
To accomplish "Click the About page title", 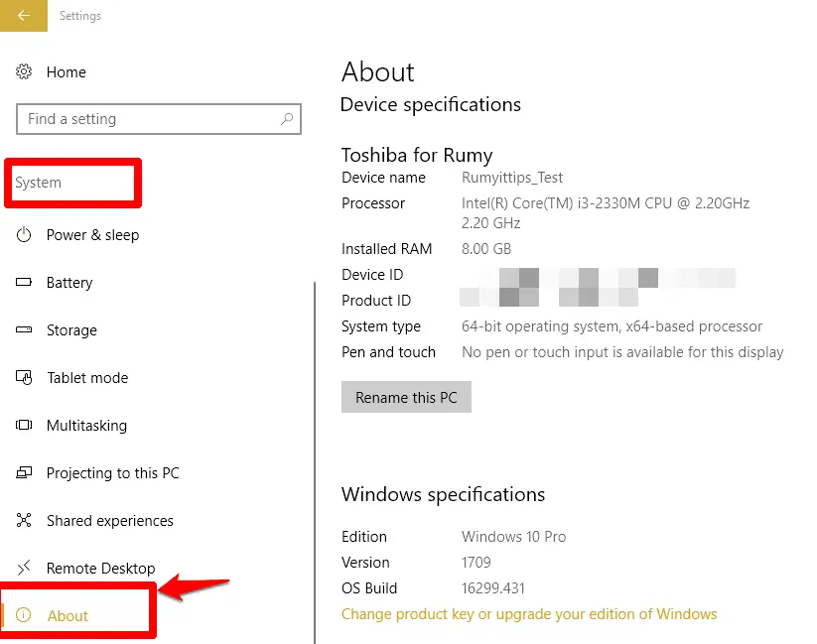I will 378,71.
